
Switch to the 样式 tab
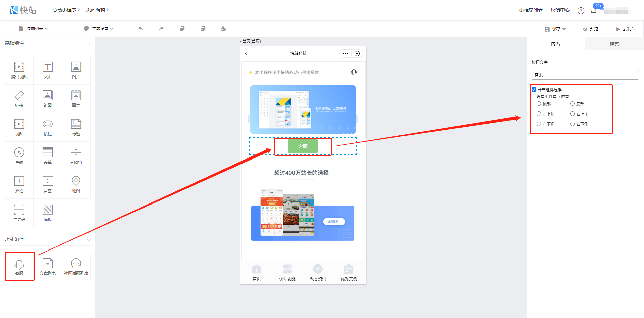pyautogui.click(x=614, y=44)
